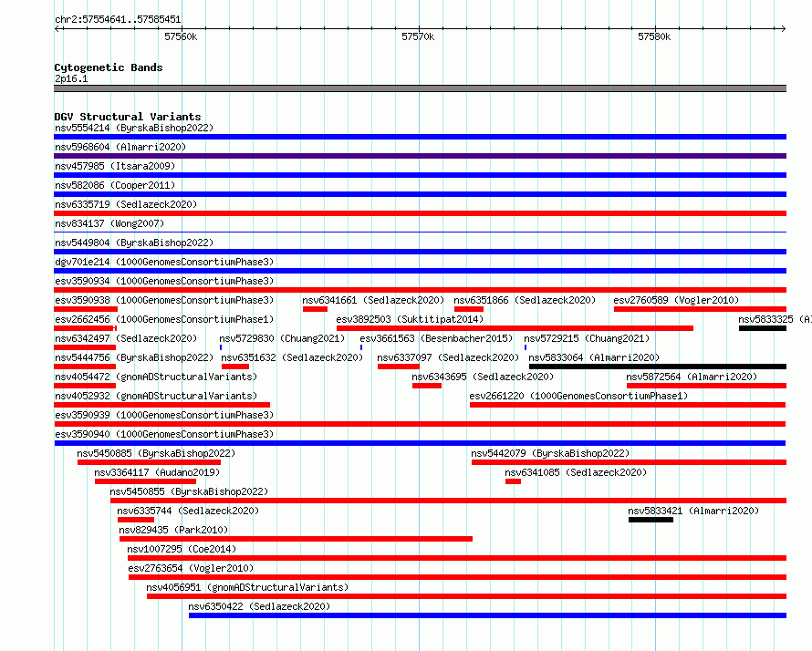Select nsv5872564 (Almarri2020) label

click(692, 377)
